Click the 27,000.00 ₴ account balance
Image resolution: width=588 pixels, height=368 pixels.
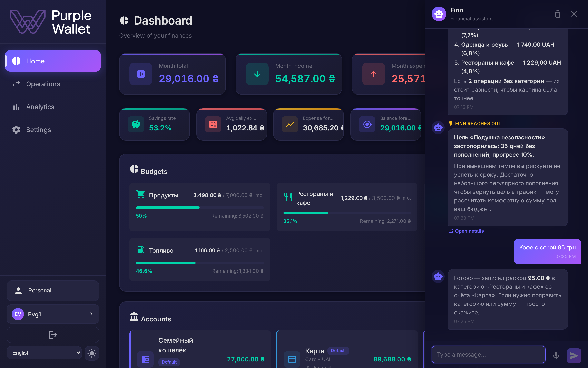(x=246, y=359)
